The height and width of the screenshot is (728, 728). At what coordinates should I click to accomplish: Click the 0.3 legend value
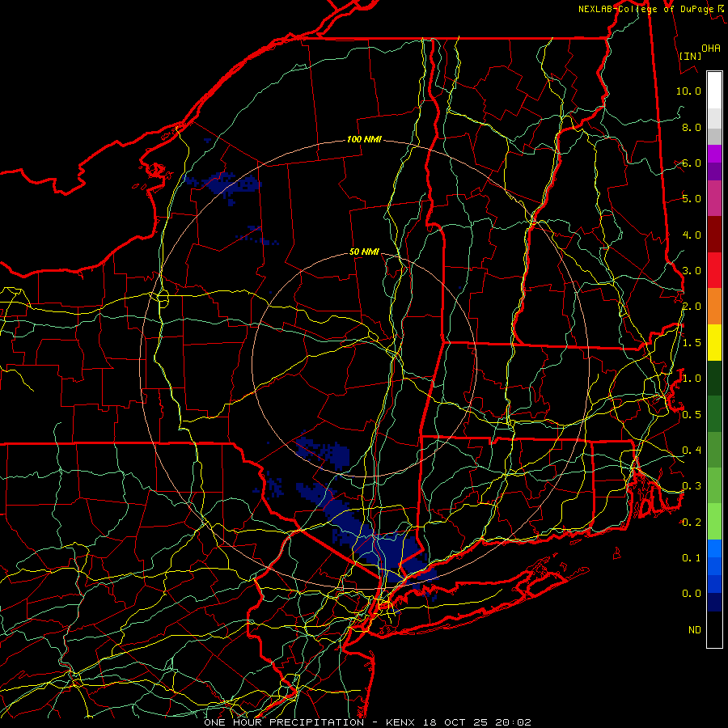[x=692, y=486]
